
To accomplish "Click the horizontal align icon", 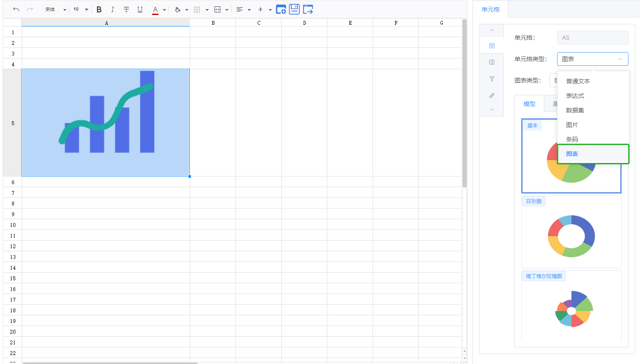I will tap(239, 9).
